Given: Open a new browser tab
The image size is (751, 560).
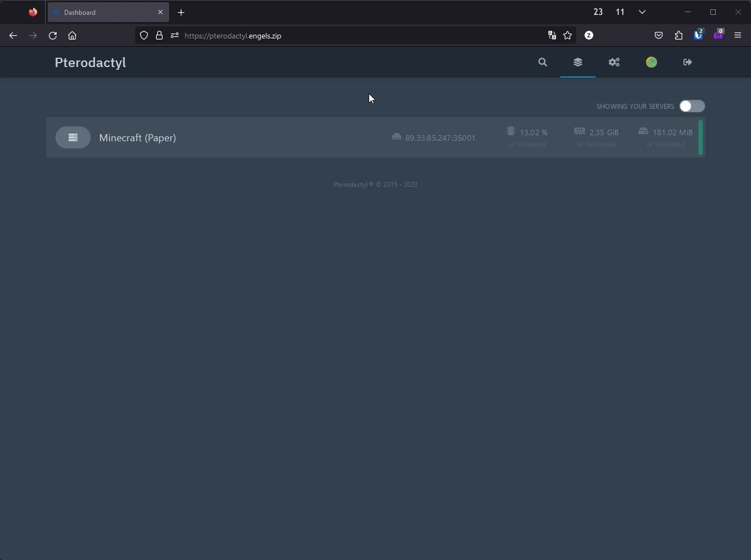Looking at the screenshot, I should (x=181, y=12).
